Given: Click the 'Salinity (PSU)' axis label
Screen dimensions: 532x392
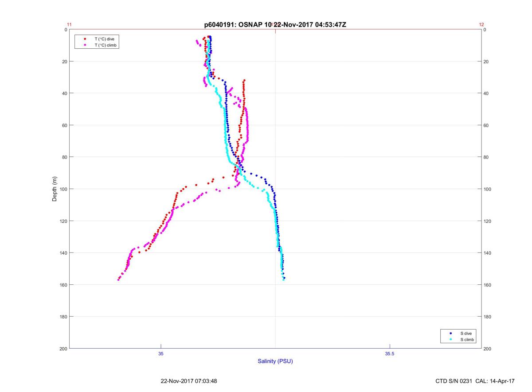Looking at the screenshot, I should click(275, 361).
